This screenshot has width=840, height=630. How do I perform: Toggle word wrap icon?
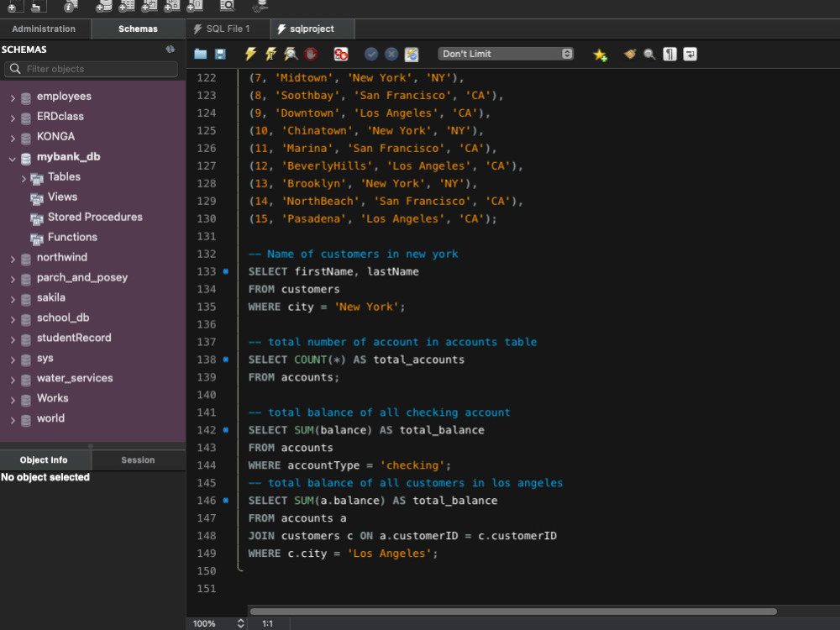click(x=690, y=54)
